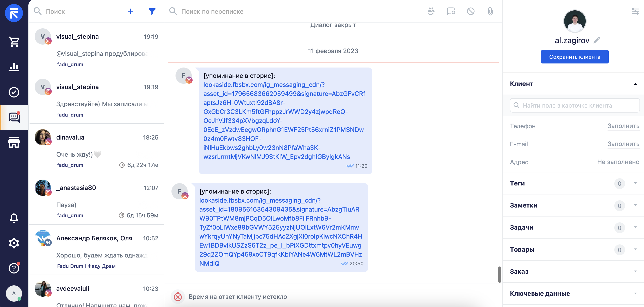Viewport: 644px width, 307px height.
Task: Open settings gear in the sidebar
Action: (14, 243)
